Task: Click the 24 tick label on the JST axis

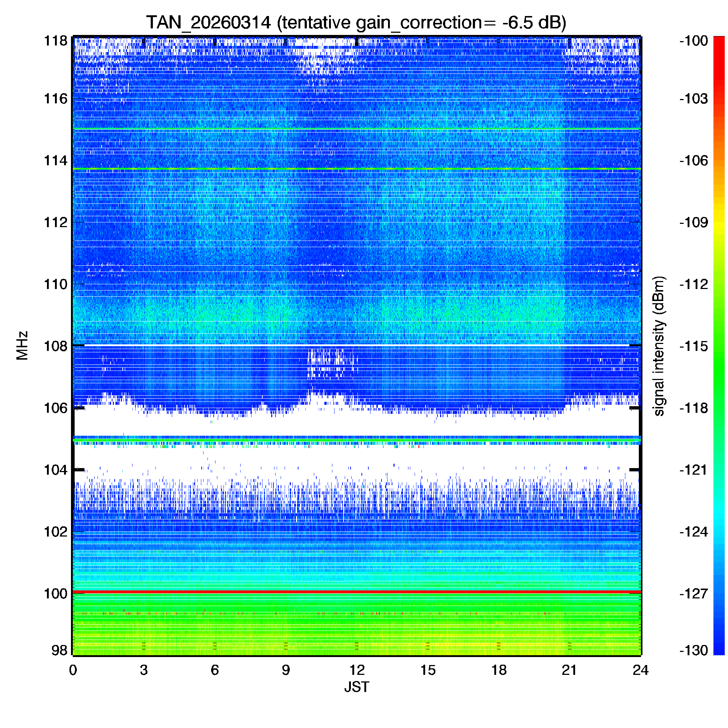Action: [x=641, y=670]
